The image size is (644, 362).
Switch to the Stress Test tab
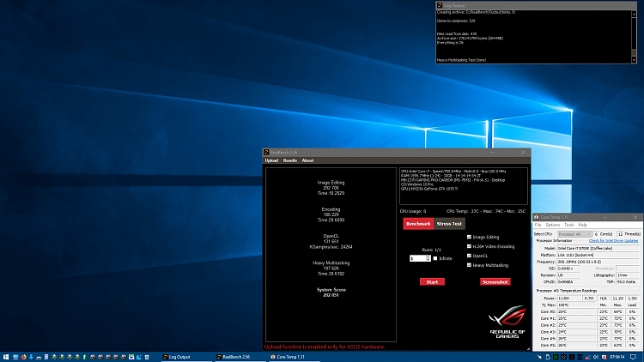pyautogui.click(x=449, y=224)
